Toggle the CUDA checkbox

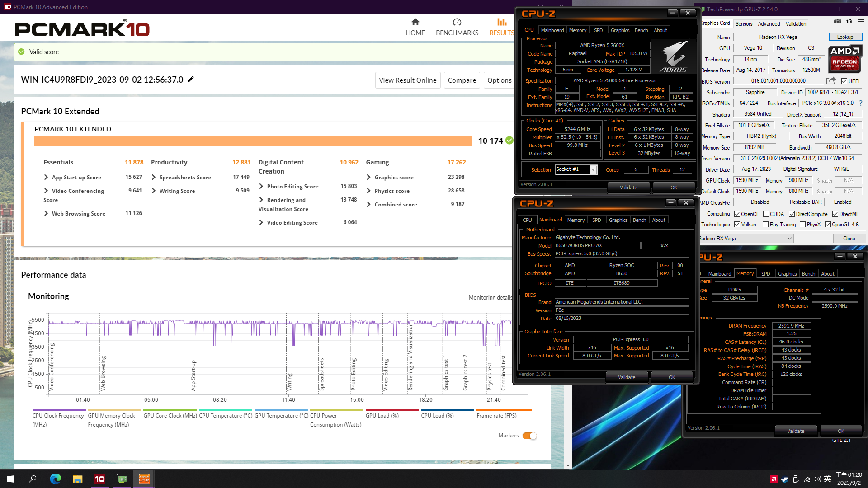766,214
